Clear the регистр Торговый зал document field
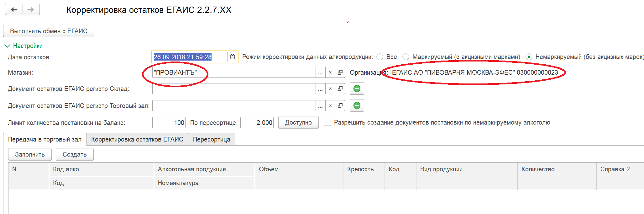644x214 pixels. click(x=330, y=106)
